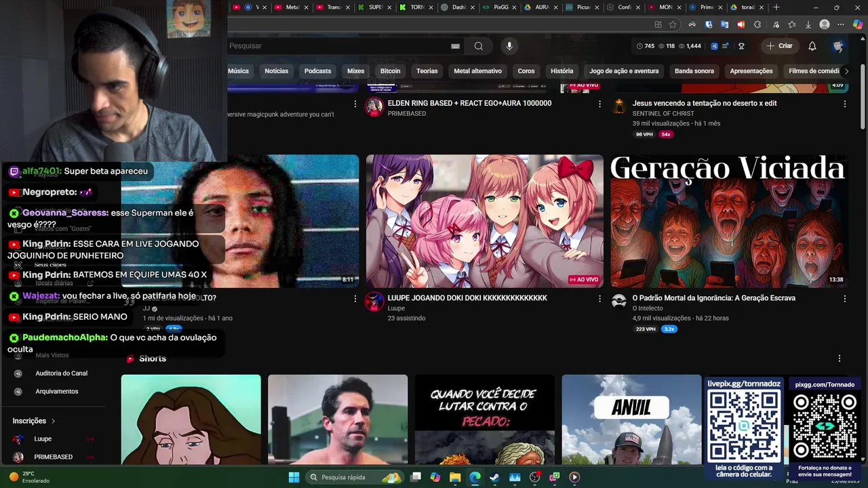868x488 pixels.
Task: Select the Apresentações chip
Action: pyautogui.click(x=751, y=71)
